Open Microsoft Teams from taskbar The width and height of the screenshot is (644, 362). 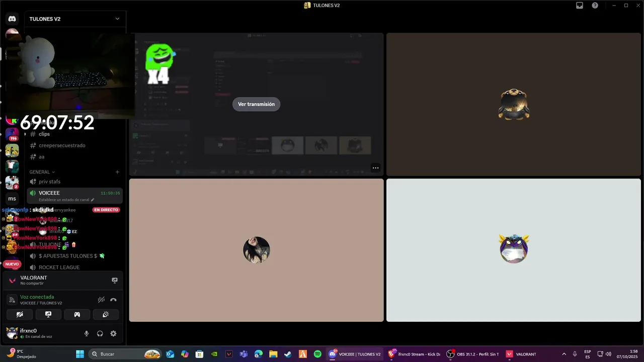coord(244,354)
